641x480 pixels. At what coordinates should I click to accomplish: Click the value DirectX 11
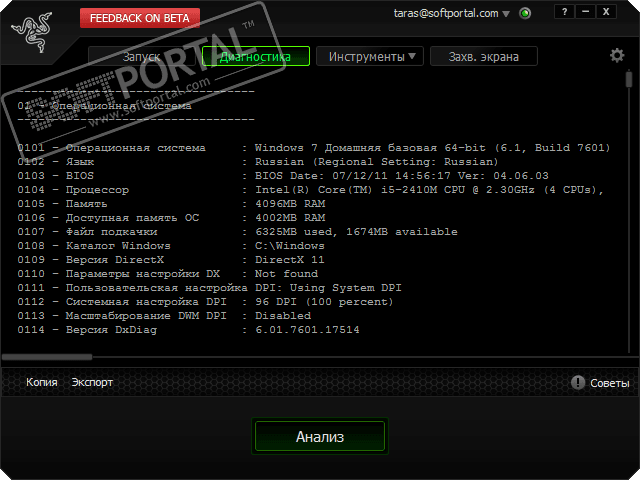[290, 260]
